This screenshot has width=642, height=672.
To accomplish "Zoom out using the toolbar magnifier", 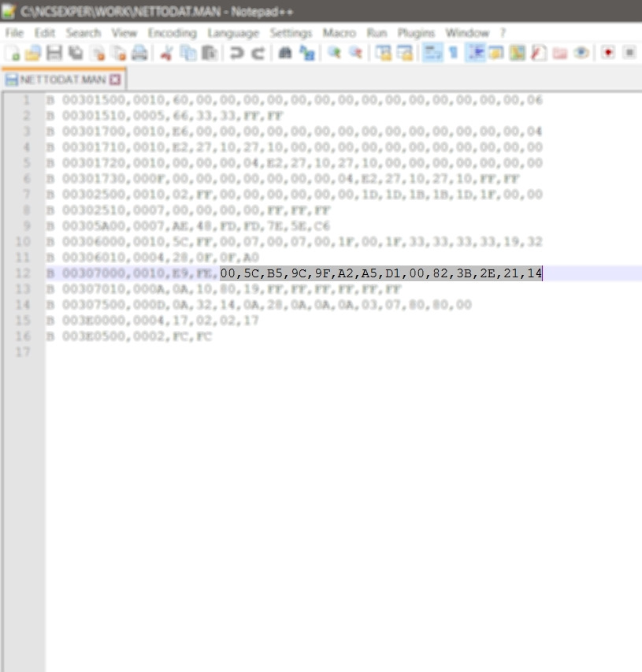I will coord(355,53).
